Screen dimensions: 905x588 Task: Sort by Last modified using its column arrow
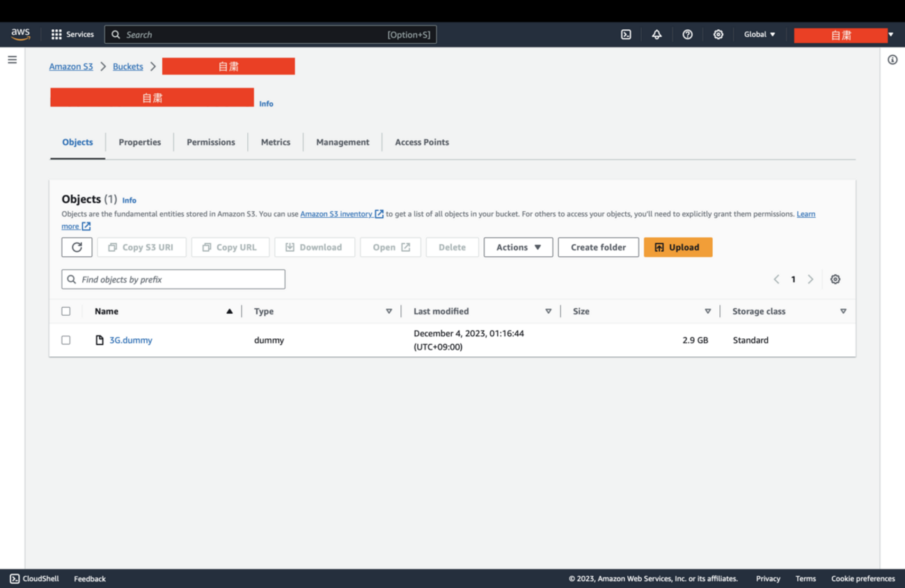[549, 311]
